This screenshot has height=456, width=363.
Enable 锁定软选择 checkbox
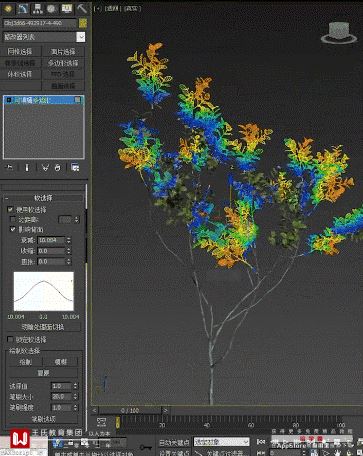click(x=10, y=339)
